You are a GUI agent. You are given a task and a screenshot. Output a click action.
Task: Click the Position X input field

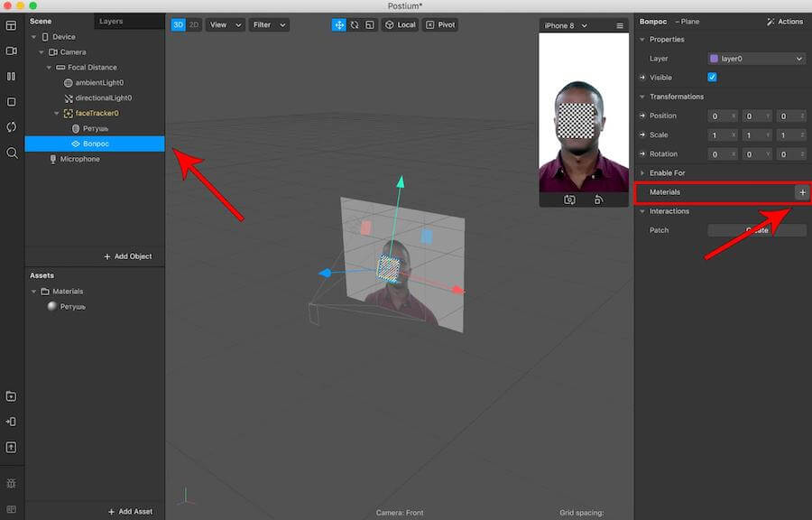point(719,116)
